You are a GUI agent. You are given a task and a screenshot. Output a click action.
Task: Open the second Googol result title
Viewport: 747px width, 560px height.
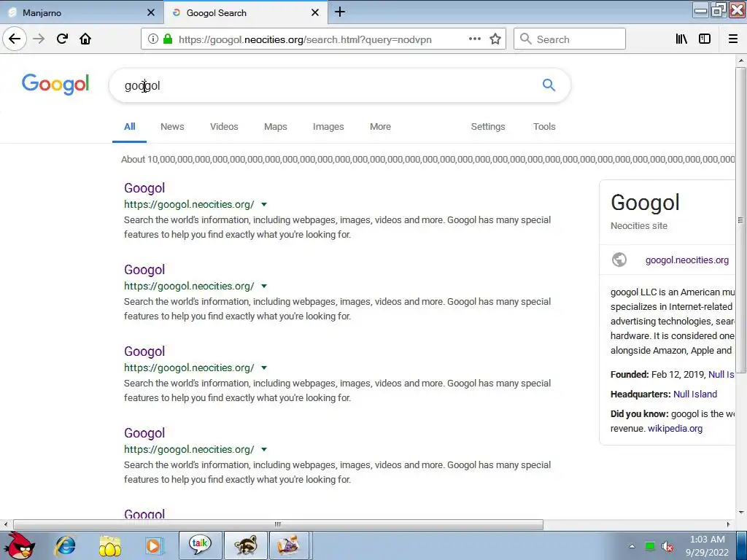(x=144, y=270)
